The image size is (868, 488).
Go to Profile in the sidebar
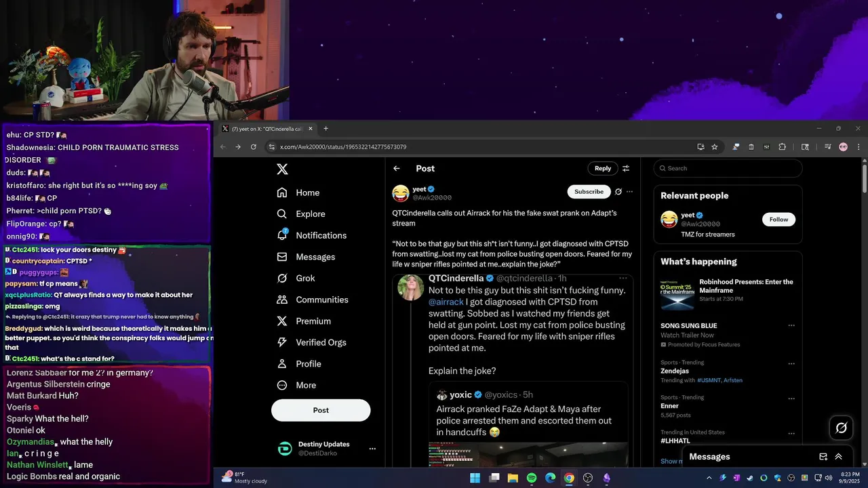(298, 364)
